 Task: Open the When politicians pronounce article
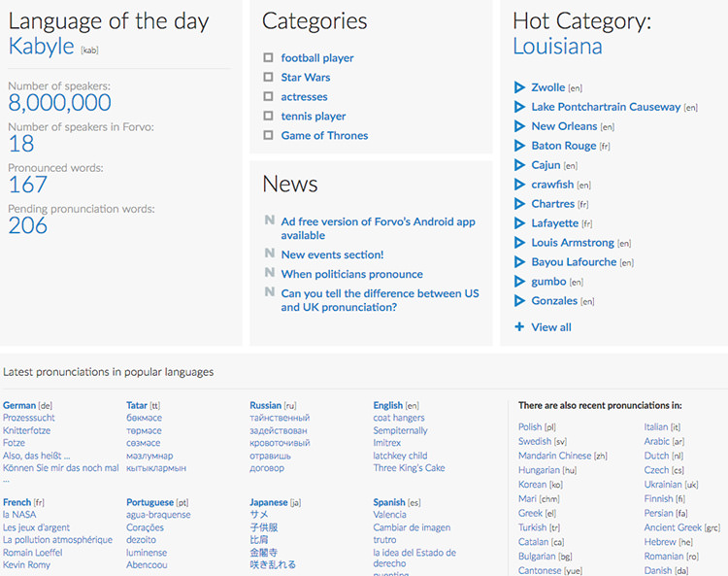click(351, 274)
